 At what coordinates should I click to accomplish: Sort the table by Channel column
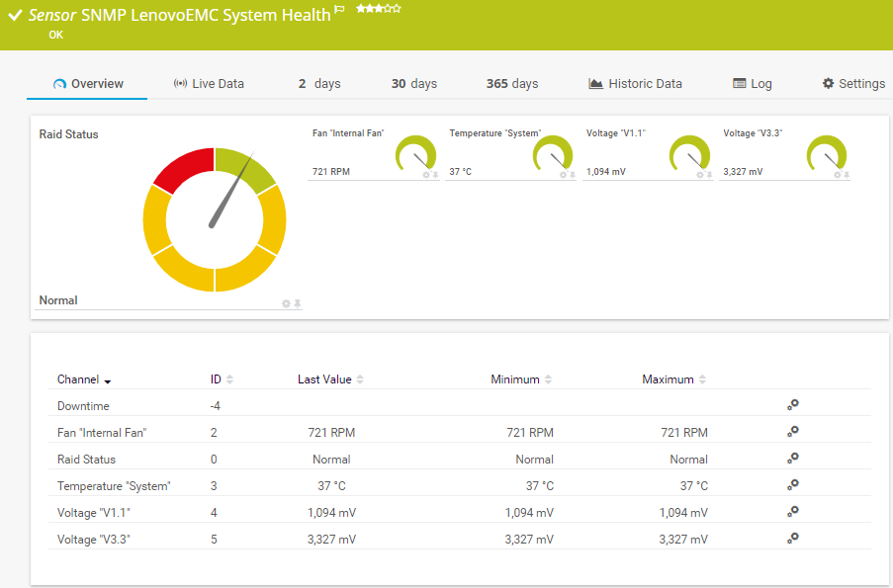click(84, 379)
